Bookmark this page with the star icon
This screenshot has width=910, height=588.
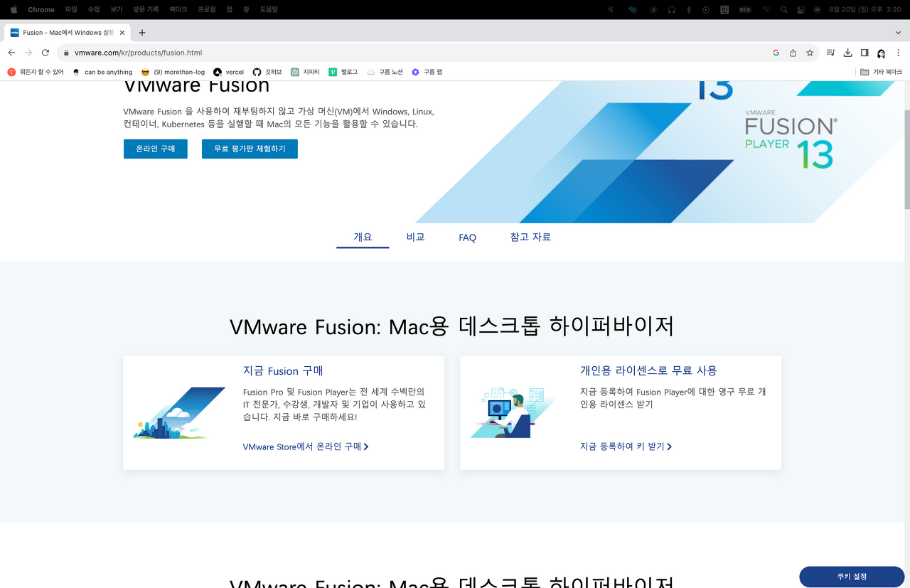click(810, 53)
